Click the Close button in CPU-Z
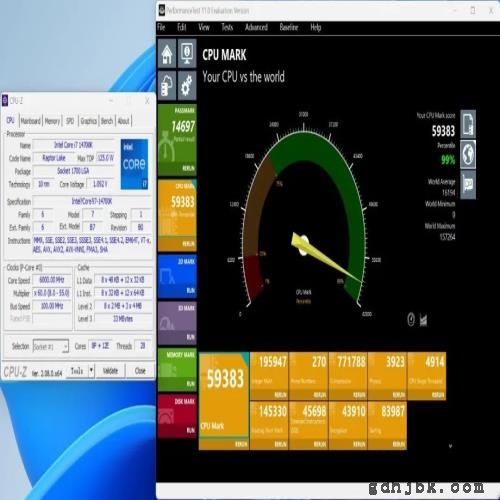Viewport: 500px width, 500px height. click(140, 371)
